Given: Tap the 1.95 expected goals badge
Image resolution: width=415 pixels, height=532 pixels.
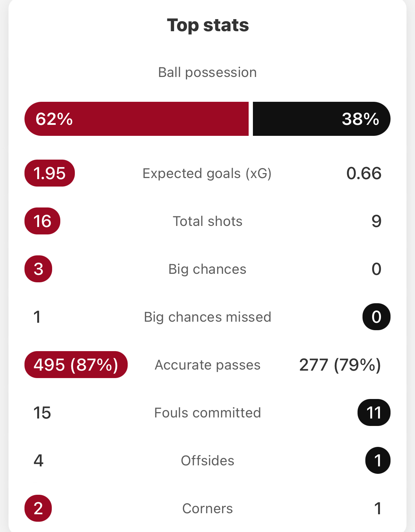Looking at the screenshot, I should click(50, 173).
